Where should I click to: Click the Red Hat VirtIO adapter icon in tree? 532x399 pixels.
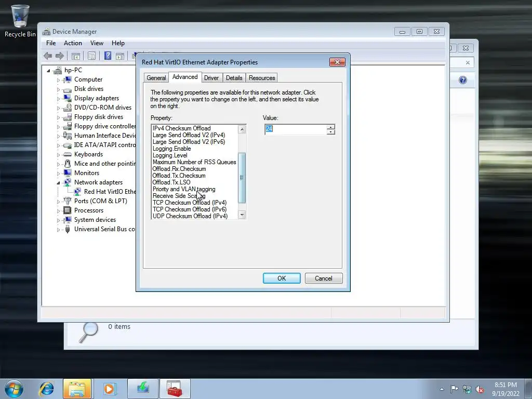pos(77,192)
